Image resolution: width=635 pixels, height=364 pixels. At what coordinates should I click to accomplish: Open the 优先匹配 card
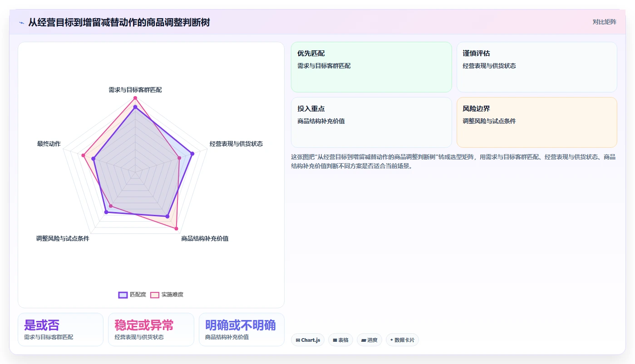tap(371, 67)
